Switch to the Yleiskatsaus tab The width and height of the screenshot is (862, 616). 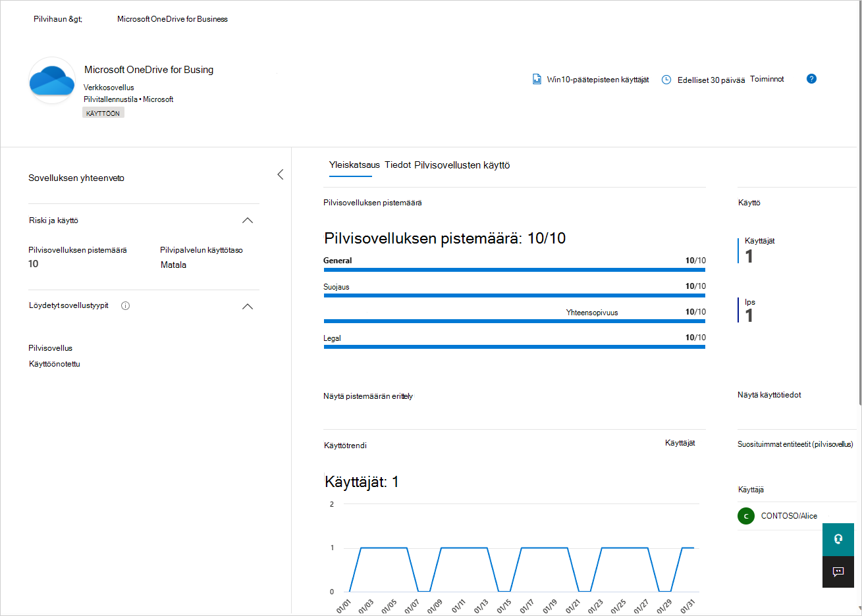click(354, 165)
